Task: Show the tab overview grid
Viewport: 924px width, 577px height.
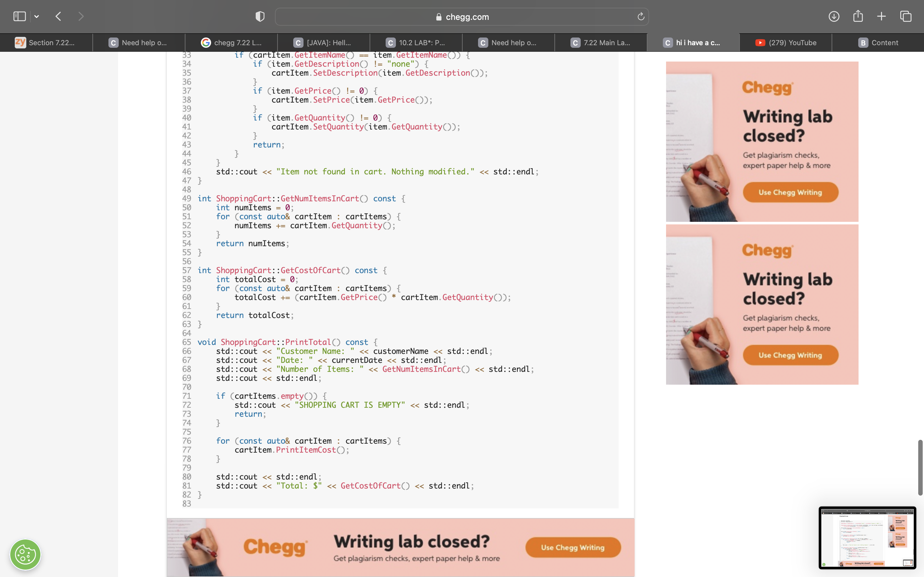Action: point(905,16)
